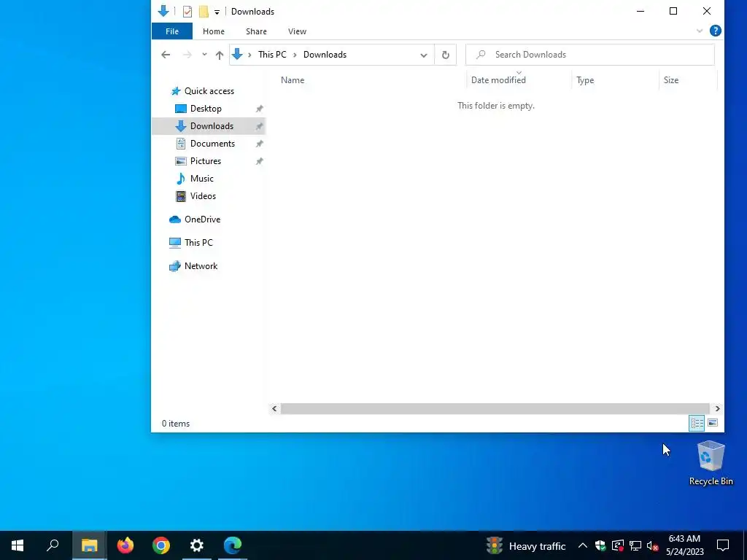Select Quick access in the navigation pane

[209, 91]
